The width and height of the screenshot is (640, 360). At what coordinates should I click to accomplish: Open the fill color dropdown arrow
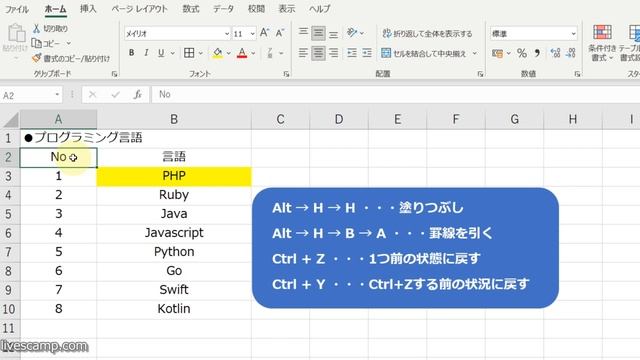point(229,53)
